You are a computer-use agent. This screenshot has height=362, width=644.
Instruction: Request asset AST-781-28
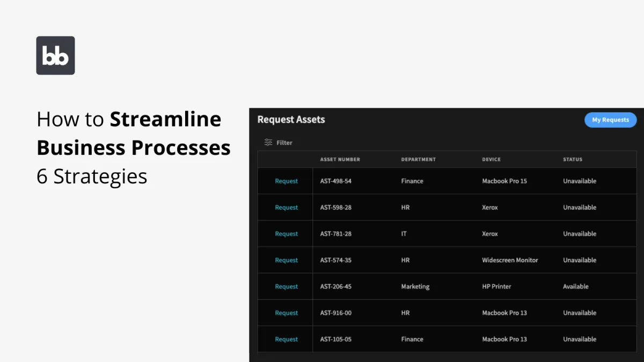[286, 234]
